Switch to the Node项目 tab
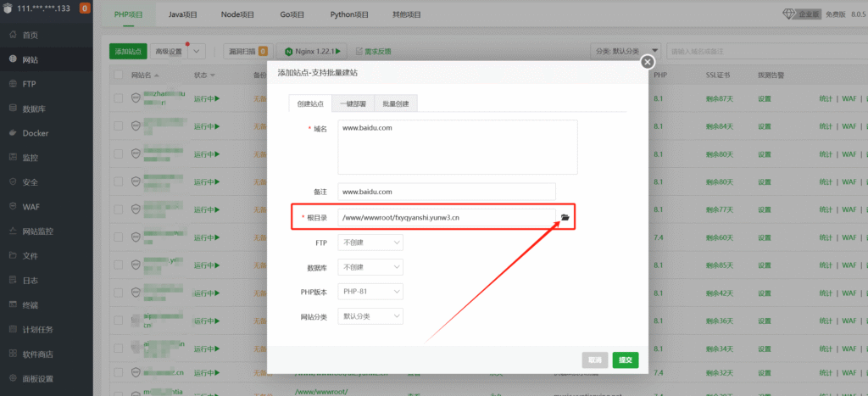Screen dimensions: 868x396 coord(237,14)
